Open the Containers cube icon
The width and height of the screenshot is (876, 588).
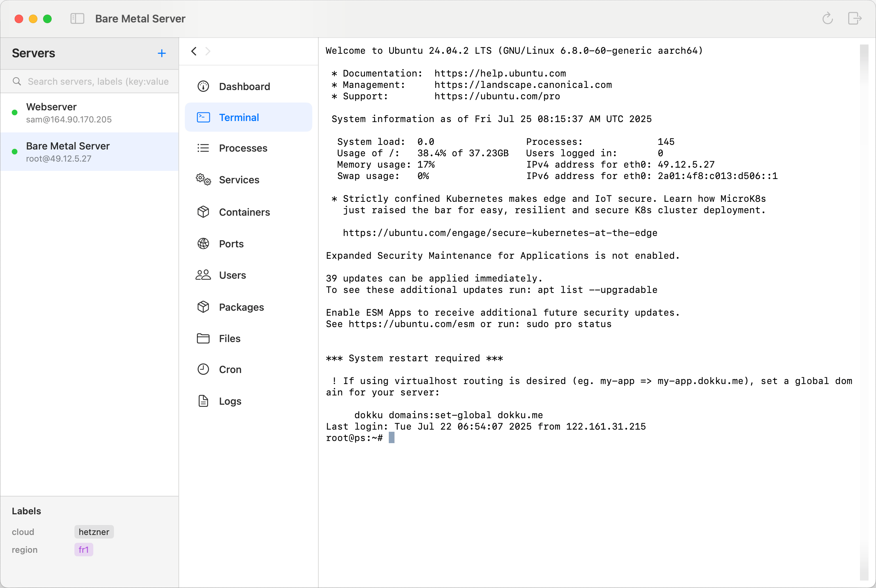click(203, 212)
